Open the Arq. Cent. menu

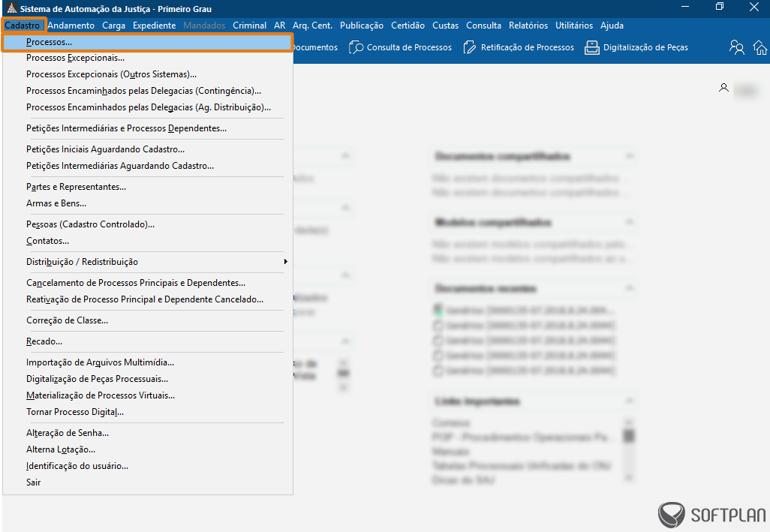[312, 26]
